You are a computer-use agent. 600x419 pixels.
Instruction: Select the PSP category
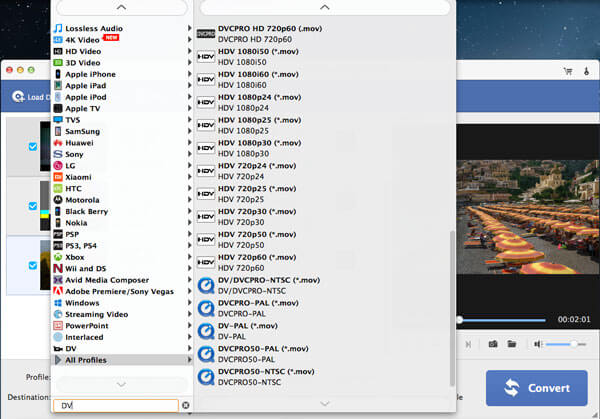click(x=122, y=234)
